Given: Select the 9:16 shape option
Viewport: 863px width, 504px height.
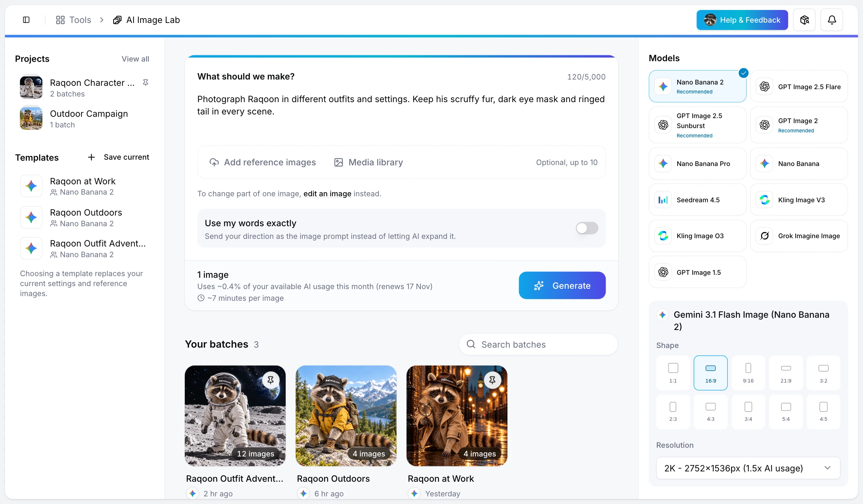Looking at the screenshot, I should (748, 373).
